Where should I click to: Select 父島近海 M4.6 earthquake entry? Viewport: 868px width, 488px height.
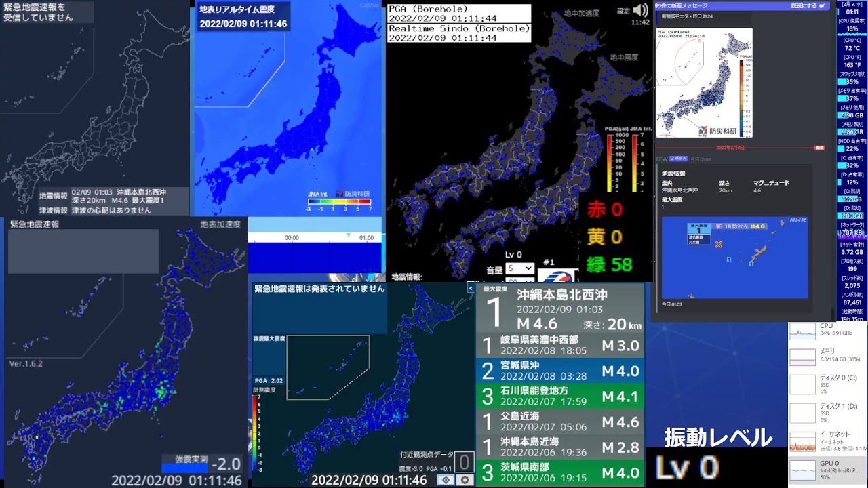pyautogui.click(x=560, y=422)
